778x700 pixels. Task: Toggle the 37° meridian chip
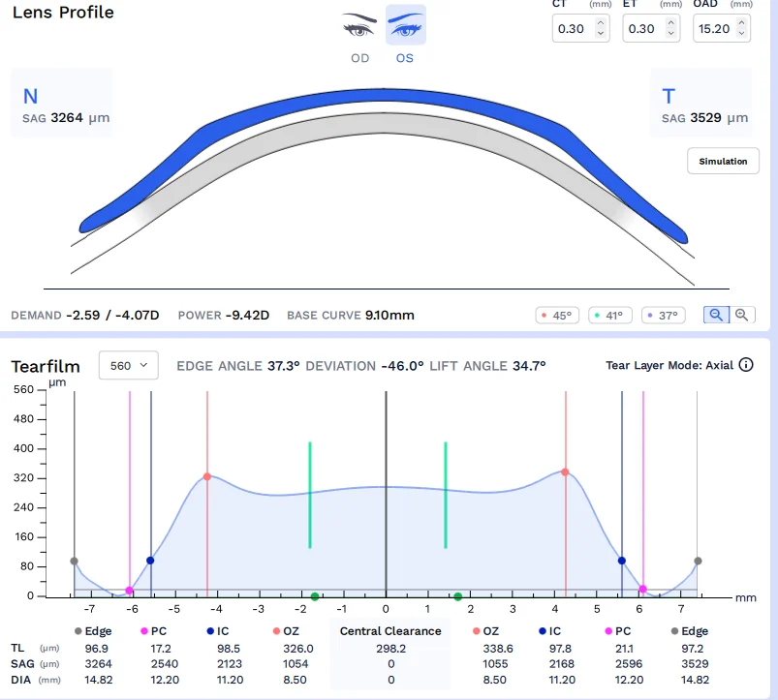pyautogui.click(x=664, y=316)
